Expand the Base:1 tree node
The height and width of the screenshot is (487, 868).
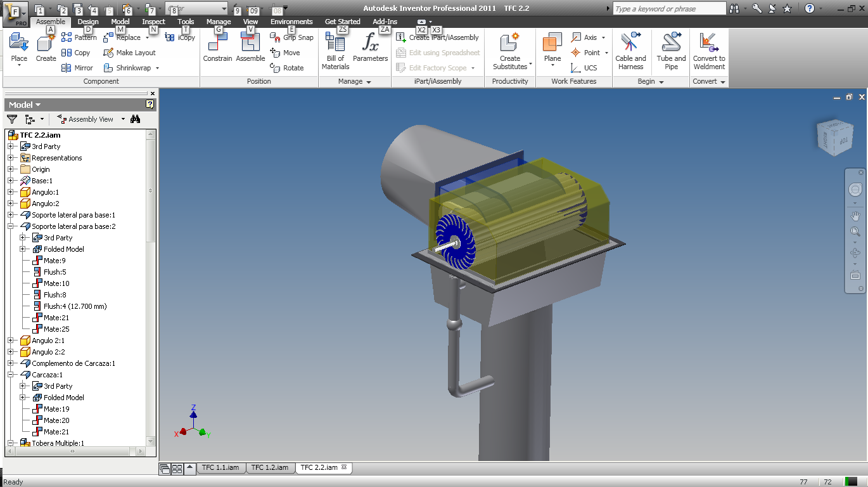pos(11,181)
